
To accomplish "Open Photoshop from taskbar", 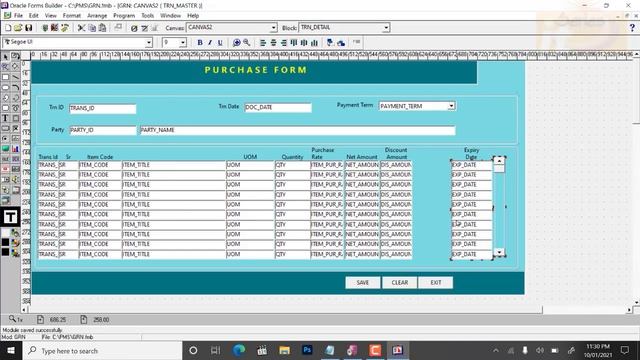I will pos(307,350).
